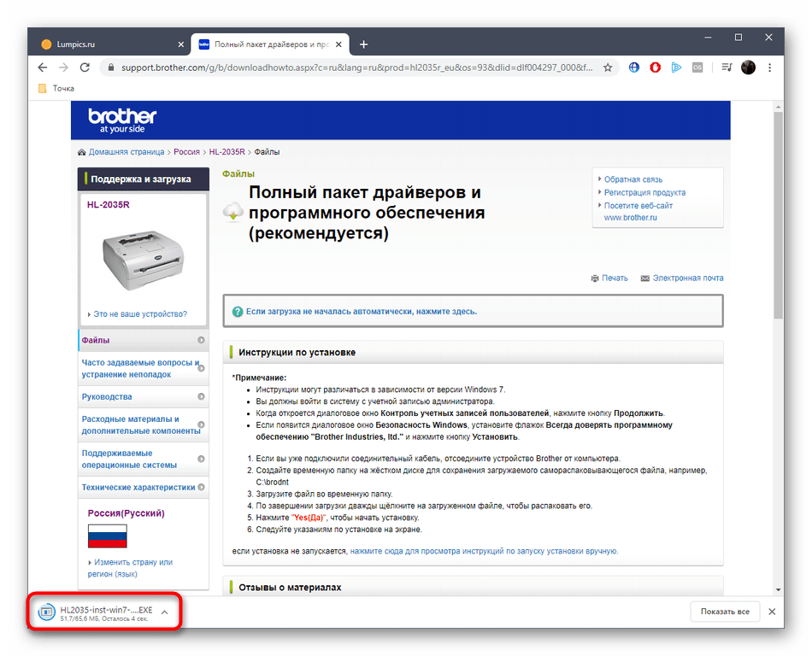Open the globe VPN extension icon
Image resolution: width=812 pixels, height=656 pixels.
point(634,67)
